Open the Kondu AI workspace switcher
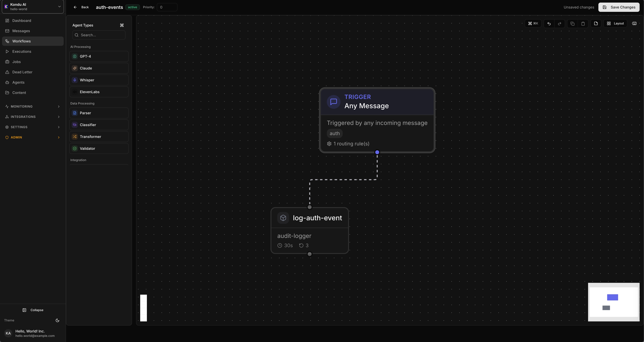The image size is (644, 342). tap(32, 6)
